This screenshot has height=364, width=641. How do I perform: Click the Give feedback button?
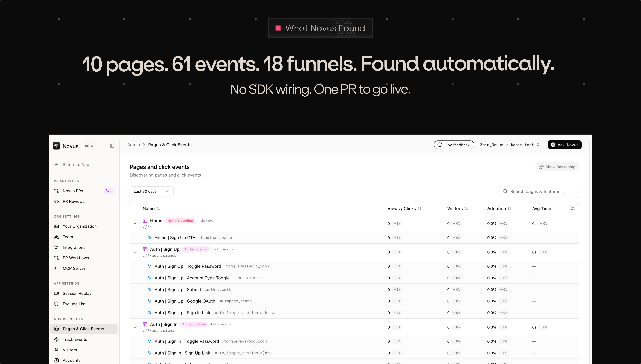coord(454,145)
